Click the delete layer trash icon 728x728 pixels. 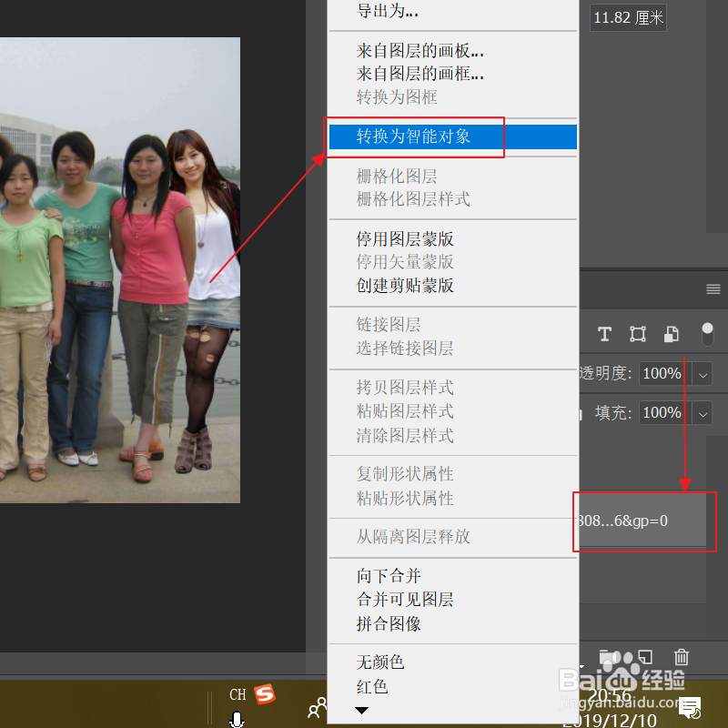[x=681, y=657]
